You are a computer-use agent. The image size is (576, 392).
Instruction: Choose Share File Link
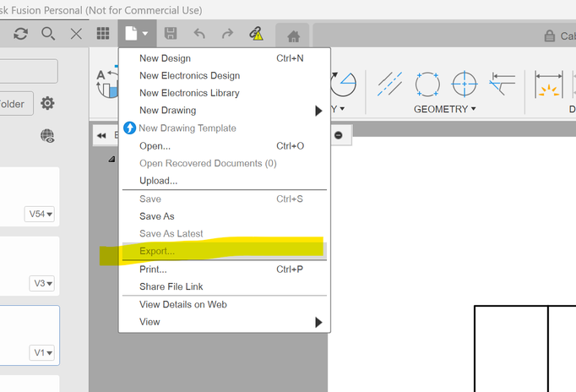(225, 286)
